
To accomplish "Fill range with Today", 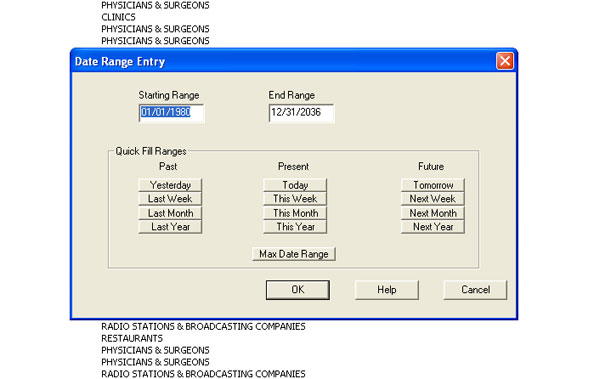I will point(295,185).
